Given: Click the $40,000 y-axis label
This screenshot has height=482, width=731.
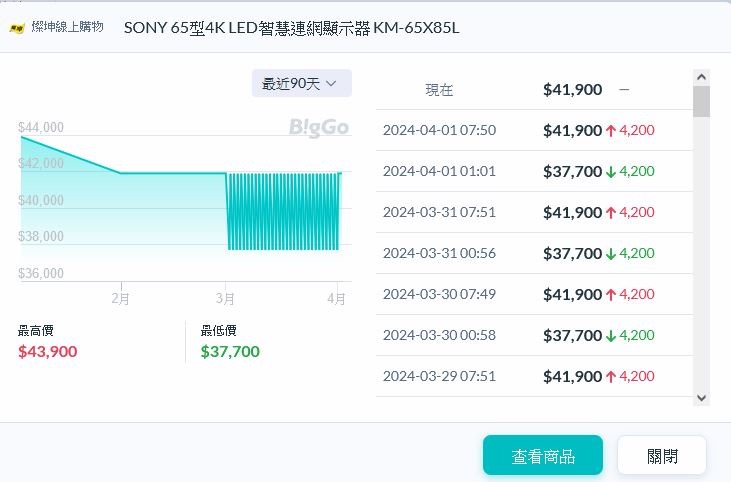Looking at the screenshot, I should [x=41, y=200].
